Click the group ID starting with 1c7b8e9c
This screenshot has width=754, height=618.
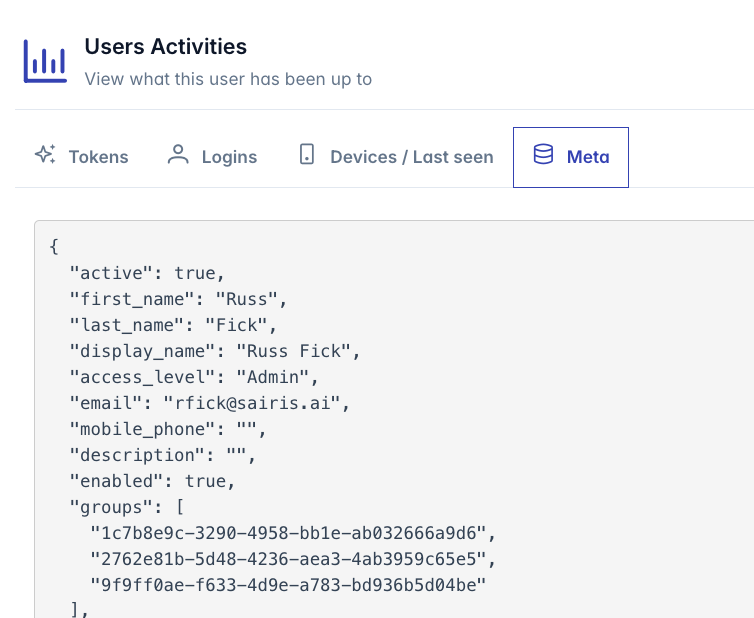tap(293, 533)
